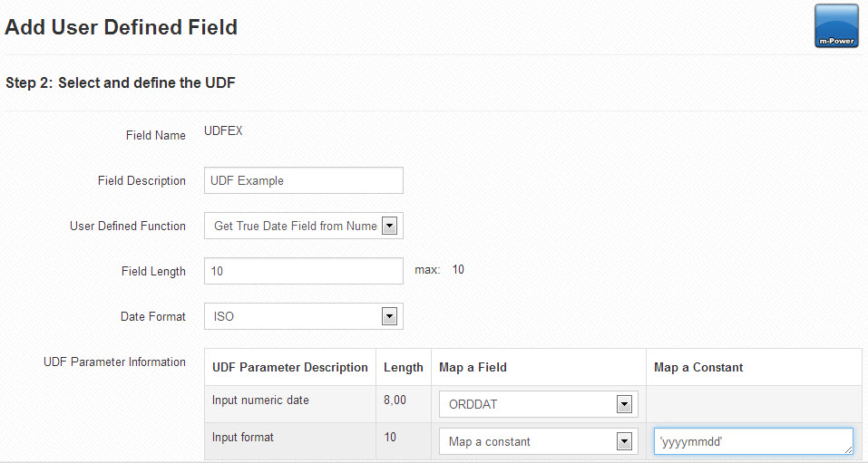Click the resize grip of the 'yyyymmdd' textarea
Screen dimensions: 868x463
(x=849, y=449)
